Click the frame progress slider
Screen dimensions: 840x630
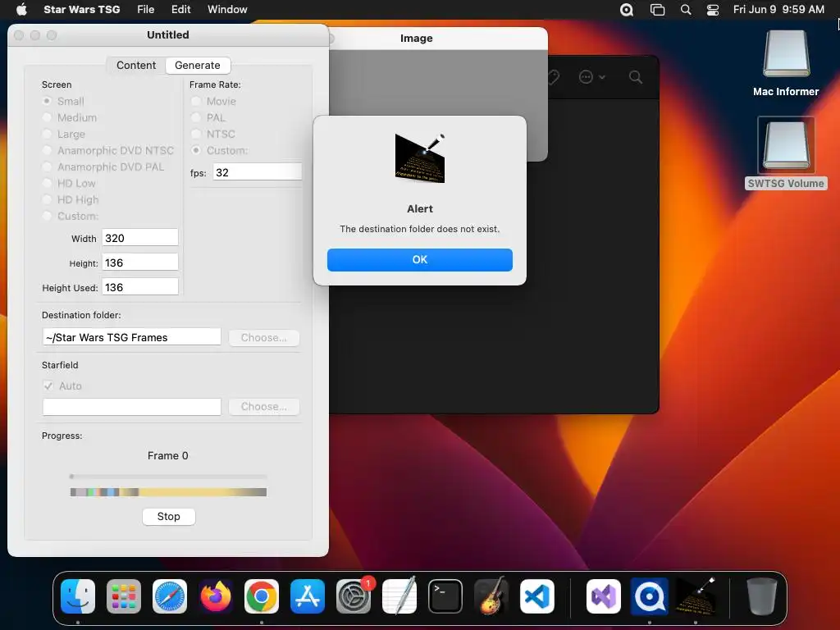[168, 477]
